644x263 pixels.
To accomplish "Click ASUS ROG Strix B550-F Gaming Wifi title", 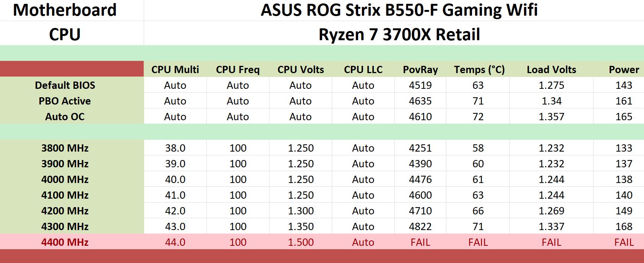I will click(x=399, y=10).
